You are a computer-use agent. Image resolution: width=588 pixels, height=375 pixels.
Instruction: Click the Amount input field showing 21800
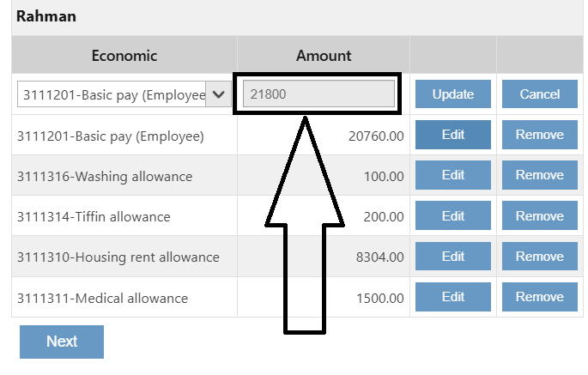pos(318,94)
